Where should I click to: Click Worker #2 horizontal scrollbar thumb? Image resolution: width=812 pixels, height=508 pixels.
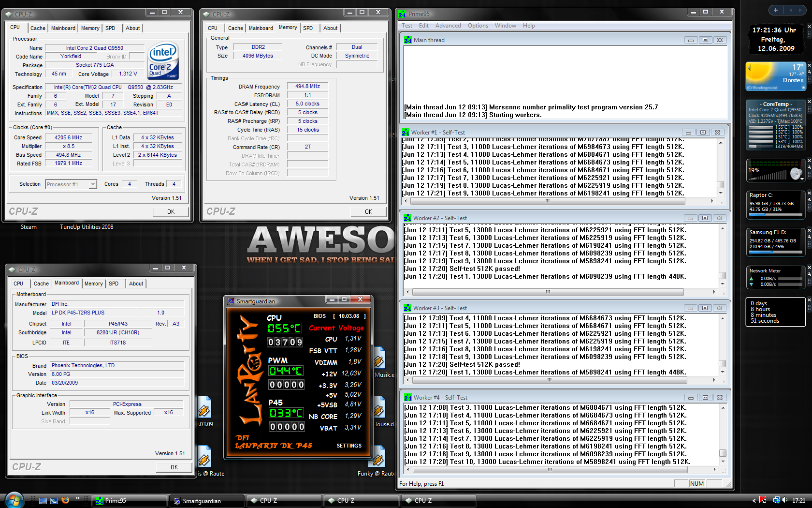[548, 292]
